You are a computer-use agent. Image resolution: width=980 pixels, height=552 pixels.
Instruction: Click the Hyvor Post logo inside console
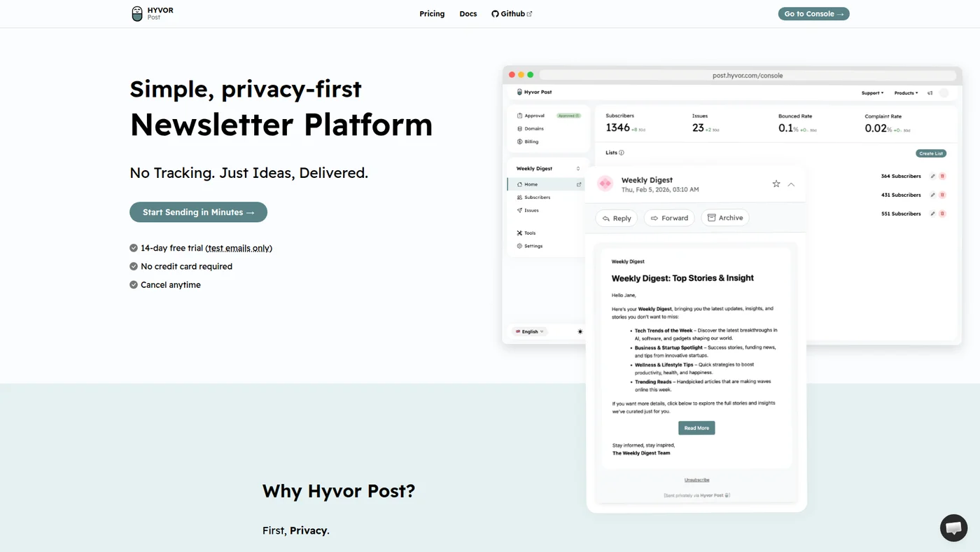pyautogui.click(x=535, y=92)
